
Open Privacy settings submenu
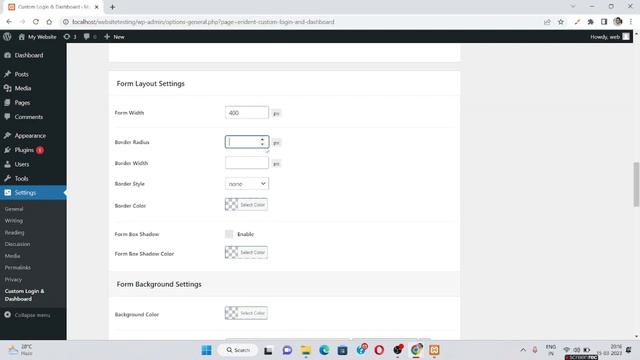point(13,280)
